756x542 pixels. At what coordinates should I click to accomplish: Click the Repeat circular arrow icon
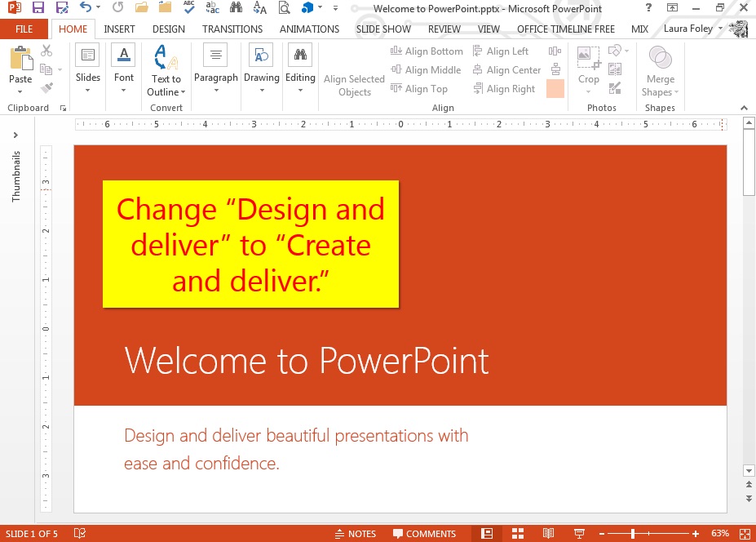pyautogui.click(x=117, y=7)
